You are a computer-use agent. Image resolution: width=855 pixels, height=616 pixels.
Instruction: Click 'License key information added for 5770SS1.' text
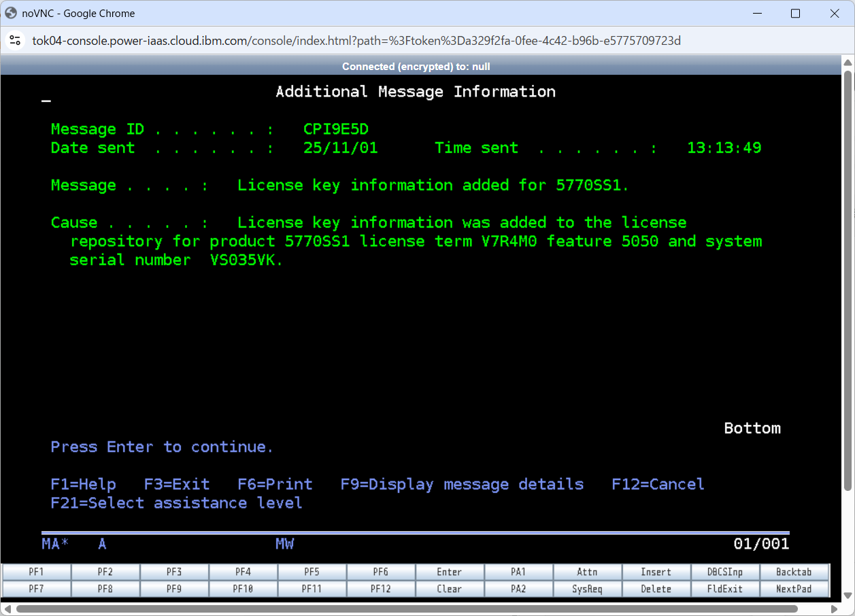[x=433, y=186]
